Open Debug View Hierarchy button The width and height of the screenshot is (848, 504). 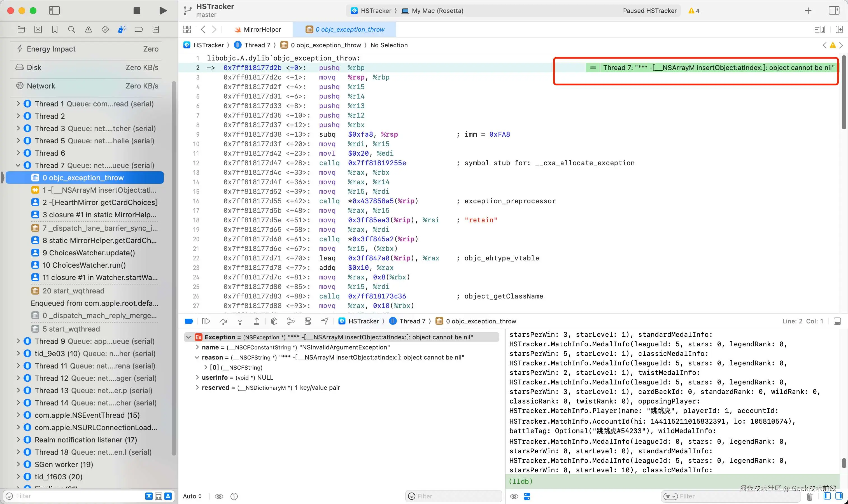274,321
